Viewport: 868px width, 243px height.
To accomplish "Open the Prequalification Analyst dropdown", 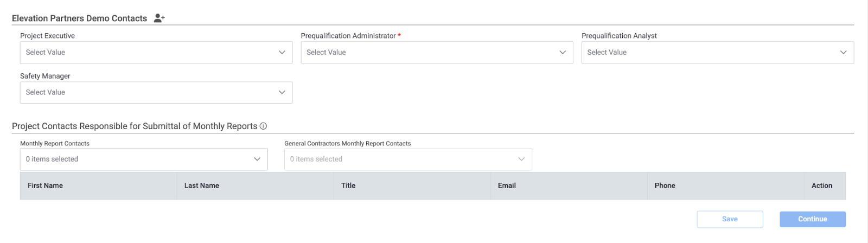I will pyautogui.click(x=718, y=53).
